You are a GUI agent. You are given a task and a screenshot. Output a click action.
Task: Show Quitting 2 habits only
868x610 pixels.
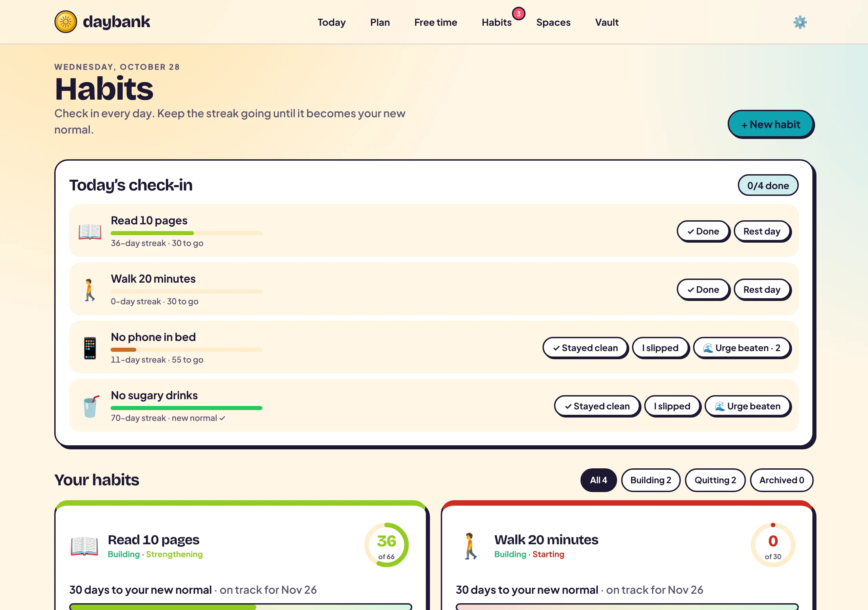[x=715, y=480]
